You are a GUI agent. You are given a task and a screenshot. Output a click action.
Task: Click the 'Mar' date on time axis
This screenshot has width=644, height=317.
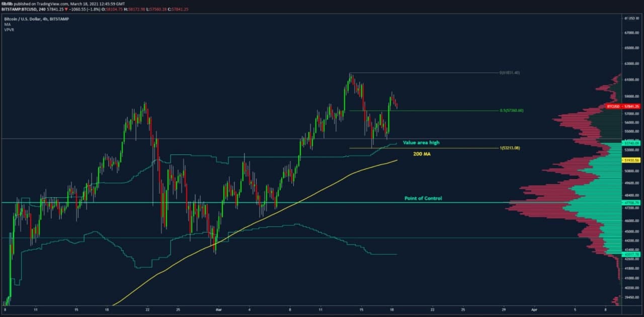click(218, 310)
